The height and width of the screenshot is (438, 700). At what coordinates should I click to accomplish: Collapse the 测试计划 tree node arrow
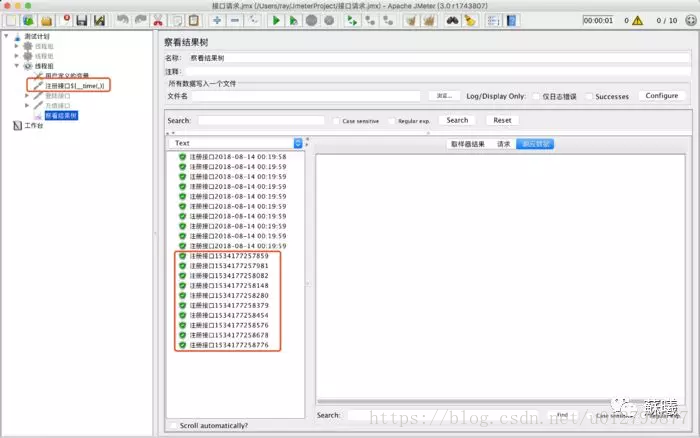6,36
